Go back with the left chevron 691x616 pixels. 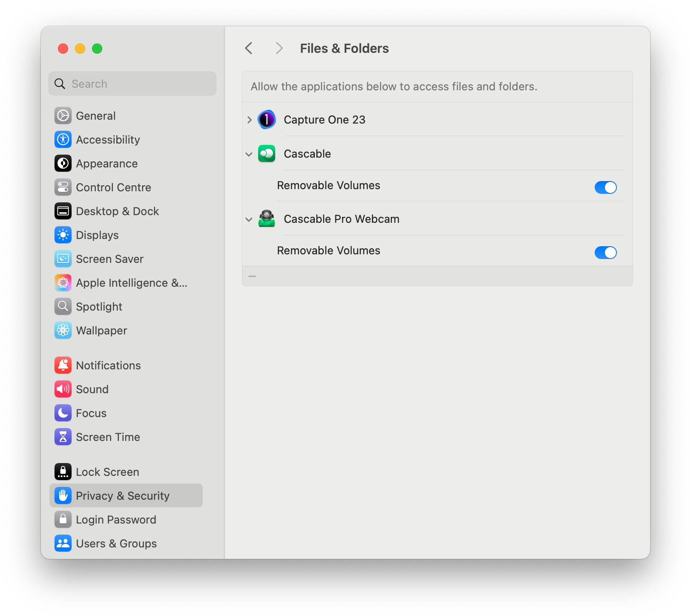(x=249, y=48)
